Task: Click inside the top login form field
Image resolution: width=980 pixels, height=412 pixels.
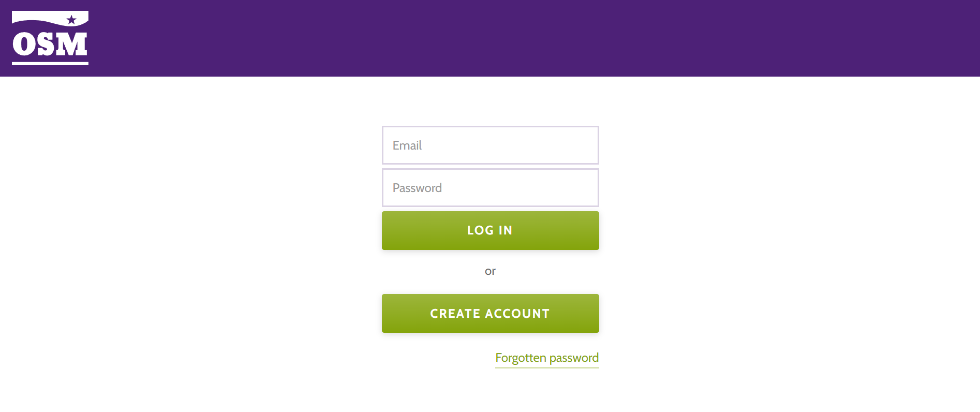Action: coord(489,145)
